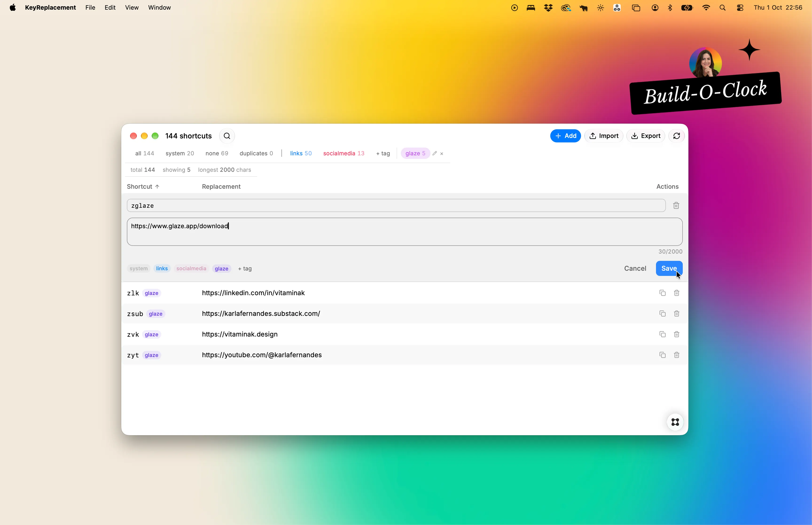Image resolution: width=812 pixels, height=525 pixels.
Task: Filter by system 20 shortcuts
Action: (180, 153)
